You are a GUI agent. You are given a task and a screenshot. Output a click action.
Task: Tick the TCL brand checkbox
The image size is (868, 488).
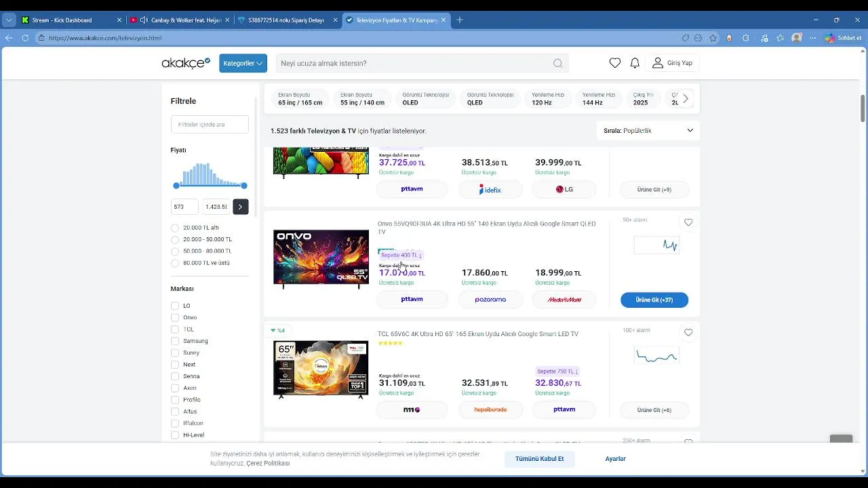click(175, 329)
